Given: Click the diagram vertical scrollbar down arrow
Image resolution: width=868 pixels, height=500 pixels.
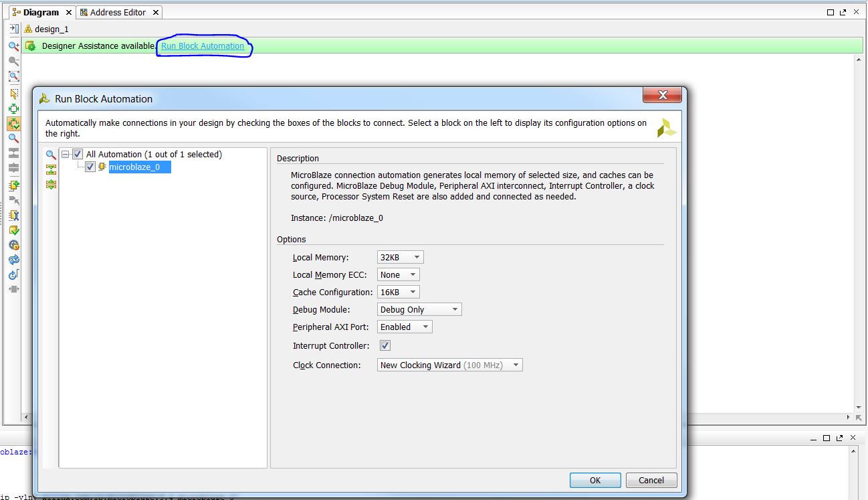Looking at the screenshot, I should click(859, 407).
